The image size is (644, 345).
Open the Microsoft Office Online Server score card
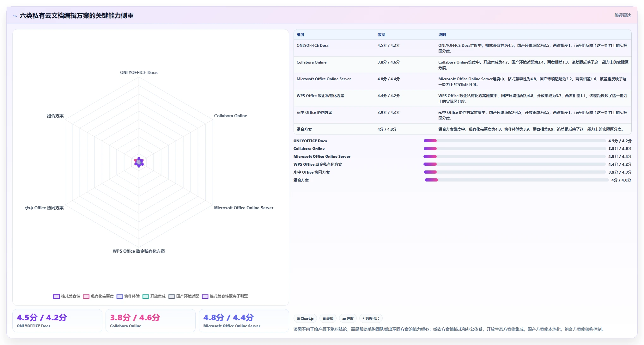[x=244, y=321]
